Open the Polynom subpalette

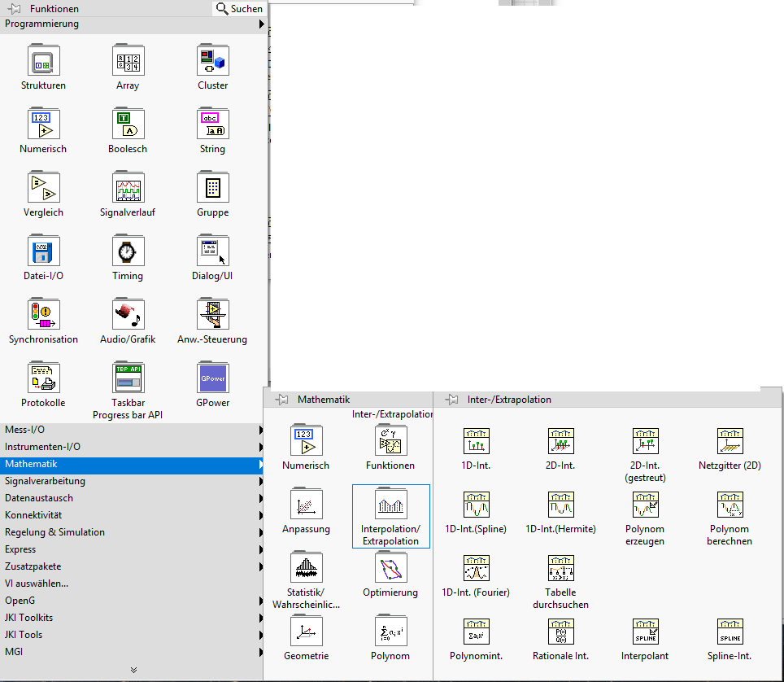point(391,632)
